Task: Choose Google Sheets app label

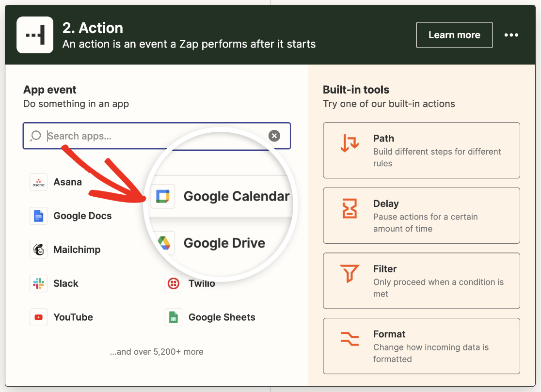Action: pyautogui.click(x=222, y=317)
